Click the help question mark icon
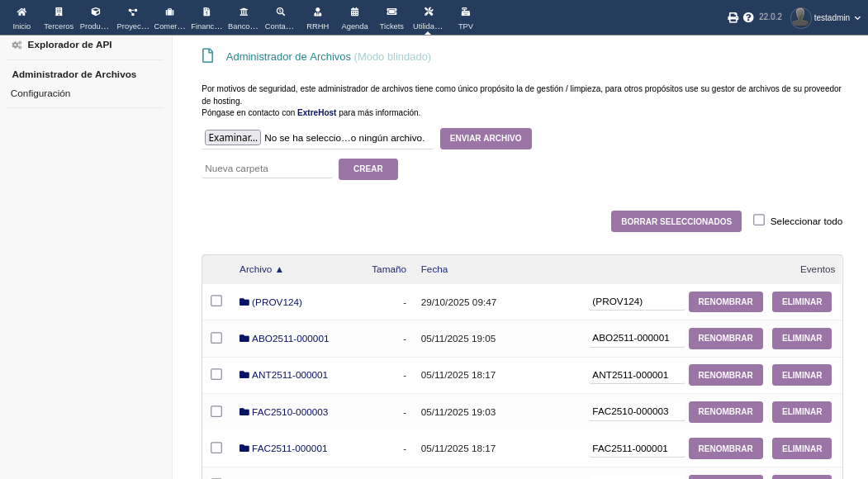The width and height of the screenshot is (868, 479). pos(748,17)
